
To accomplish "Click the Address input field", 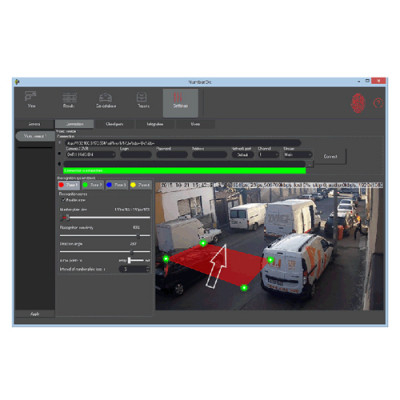I will (x=209, y=155).
